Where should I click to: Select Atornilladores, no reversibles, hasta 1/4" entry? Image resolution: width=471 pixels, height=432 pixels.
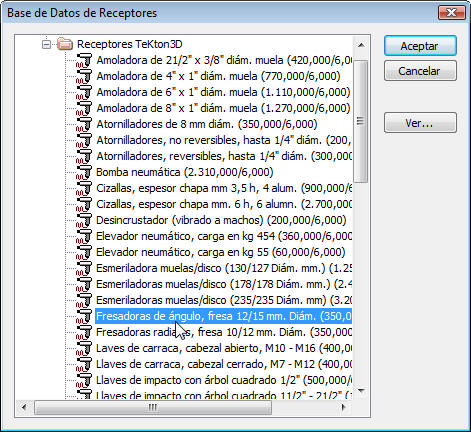[224, 140]
